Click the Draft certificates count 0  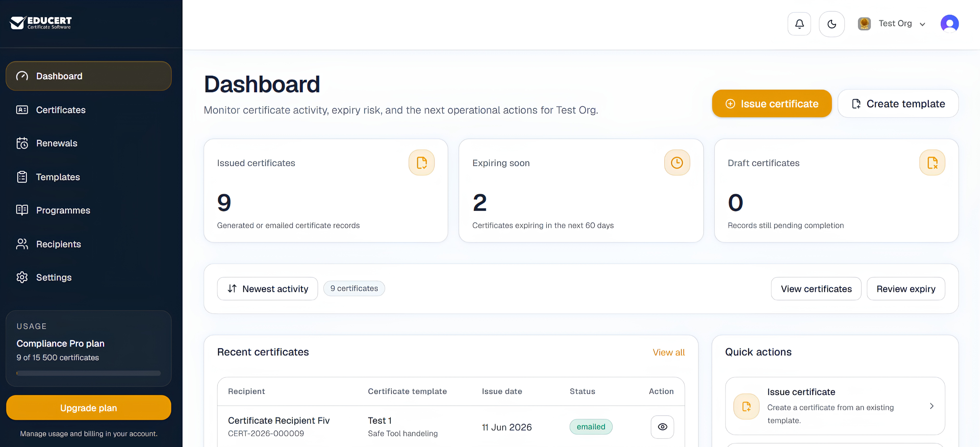pyautogui.click(x=735, y=203)
